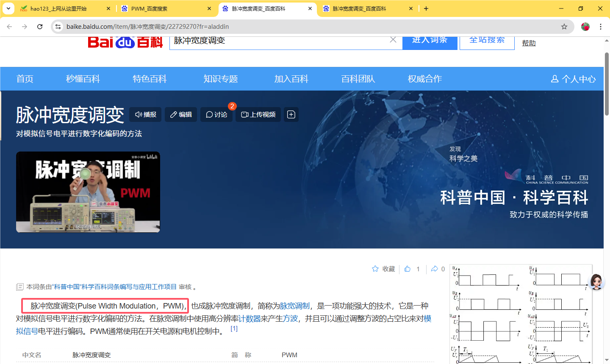Image resolution: width=610 pixels, height=364 pixels.
Task: Play the entry audio with 播报
Action: coord(145,115)
